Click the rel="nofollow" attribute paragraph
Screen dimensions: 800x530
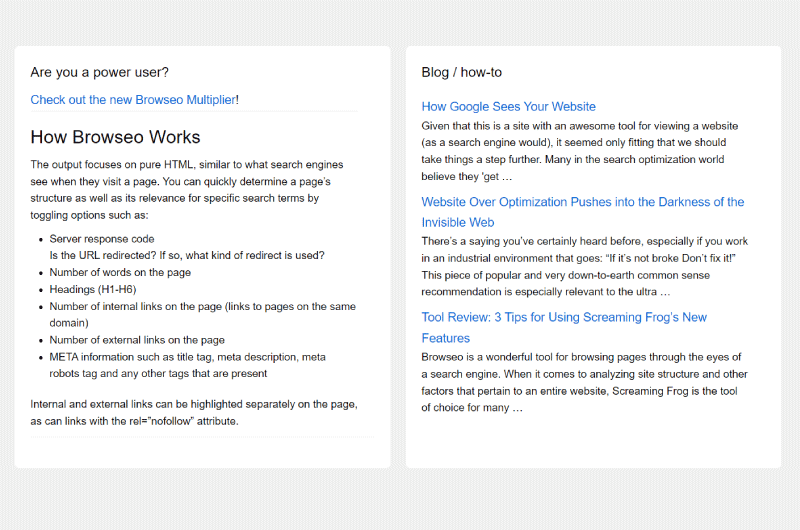(194, 413)
